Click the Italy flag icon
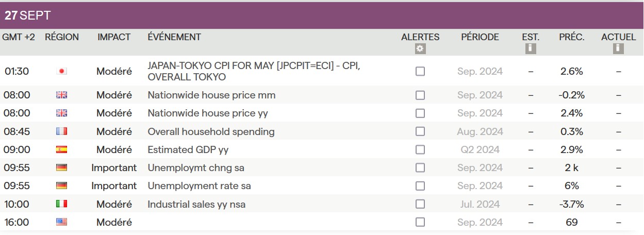The width and height of the screenshot is (644, 235). 62,204
